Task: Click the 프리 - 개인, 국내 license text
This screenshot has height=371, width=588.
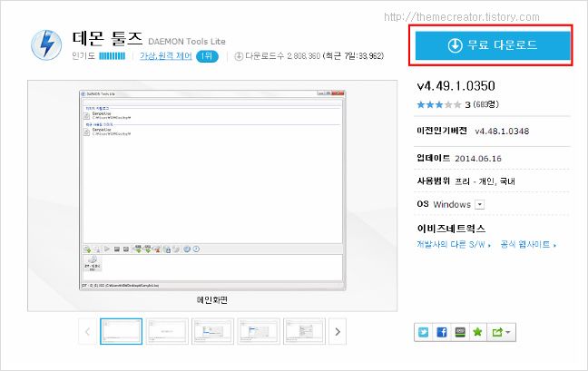Action: click(485, 181)
